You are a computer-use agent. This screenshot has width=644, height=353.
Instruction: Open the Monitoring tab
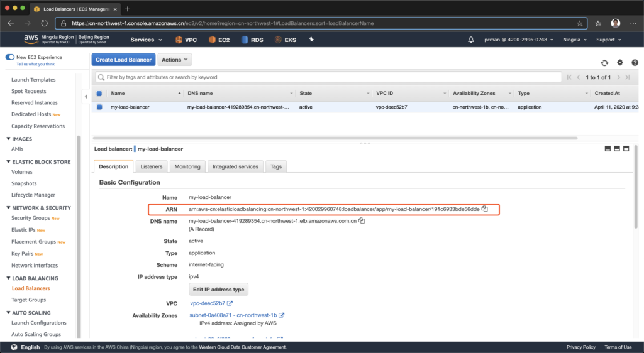point(187,166)
